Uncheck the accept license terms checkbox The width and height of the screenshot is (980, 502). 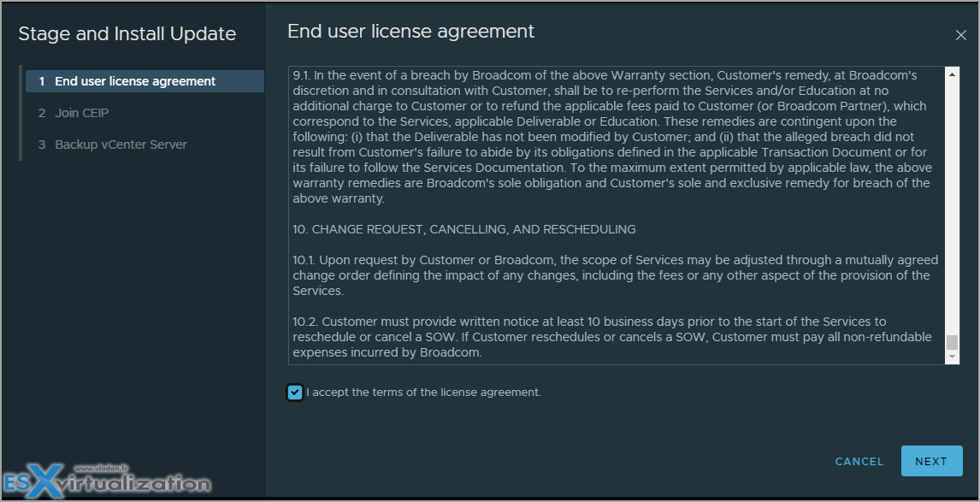pyautogui.click(x=295, y=393)
